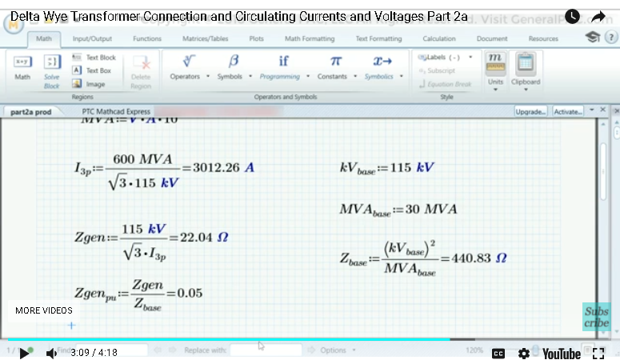The image size is (620, 364).
Task: Open YouTube settings gear
Action: pyautogui.click(x=523, y=354)
